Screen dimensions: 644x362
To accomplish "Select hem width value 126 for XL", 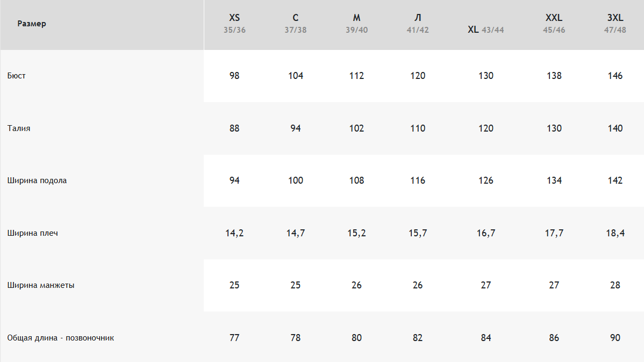I will 486,180.
